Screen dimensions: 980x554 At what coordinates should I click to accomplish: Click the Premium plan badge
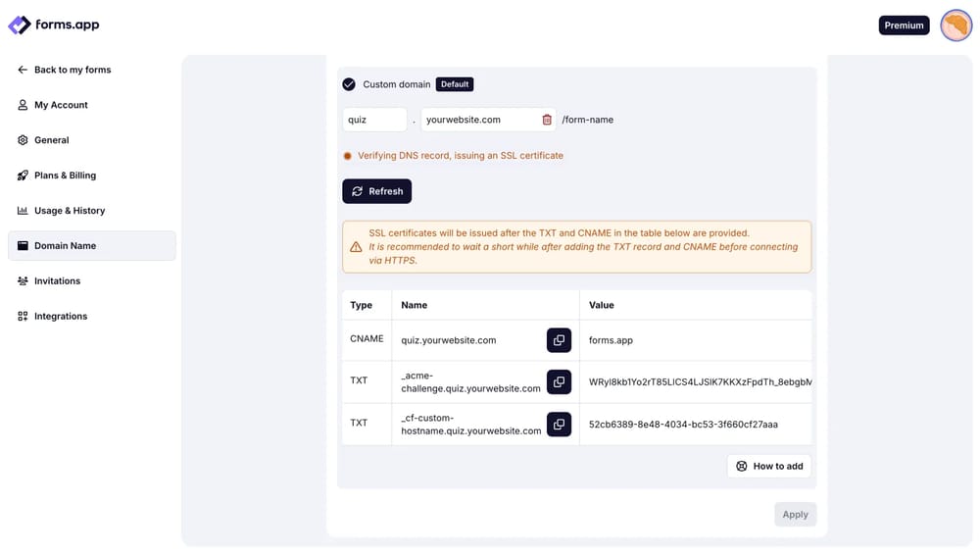point(904,25)
